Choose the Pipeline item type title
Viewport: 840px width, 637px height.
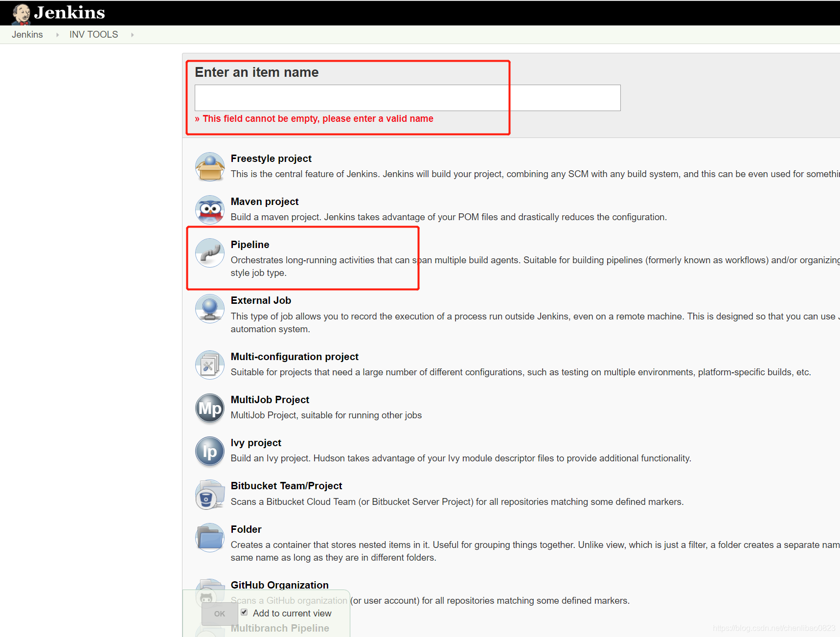pyautogui.click(x=250, y=245)
